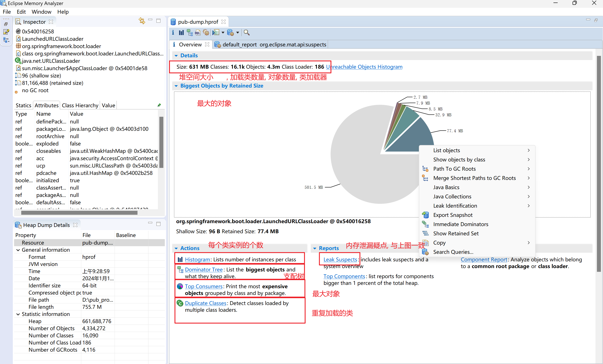Close the Inspector view tab
603x364 pixels.
(x=51, y=22)
